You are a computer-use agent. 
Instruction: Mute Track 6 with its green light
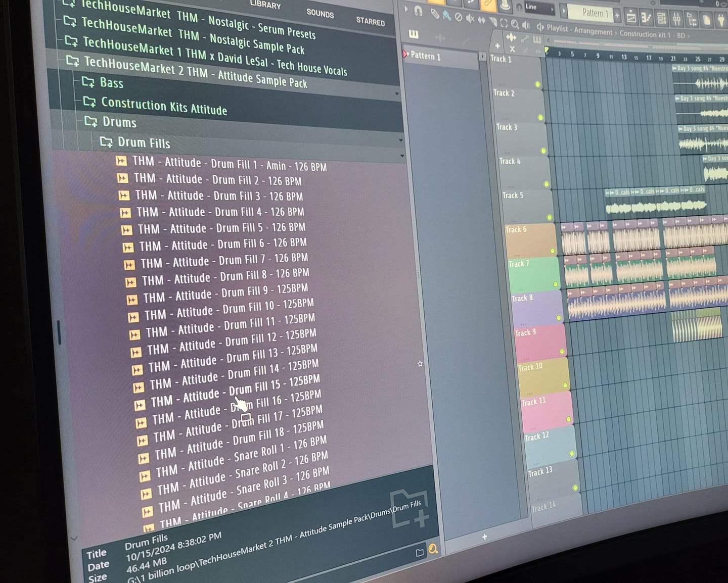[553, 251]
